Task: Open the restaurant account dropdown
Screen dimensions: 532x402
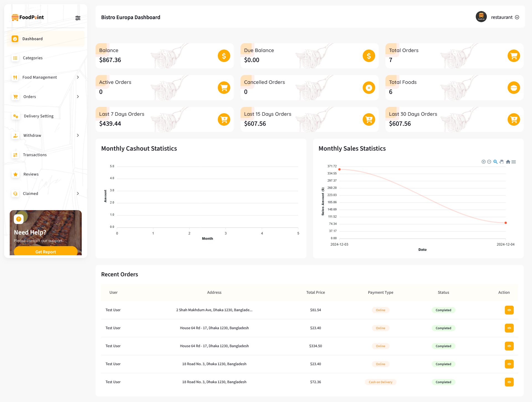Action: click(x=505, y=17)
